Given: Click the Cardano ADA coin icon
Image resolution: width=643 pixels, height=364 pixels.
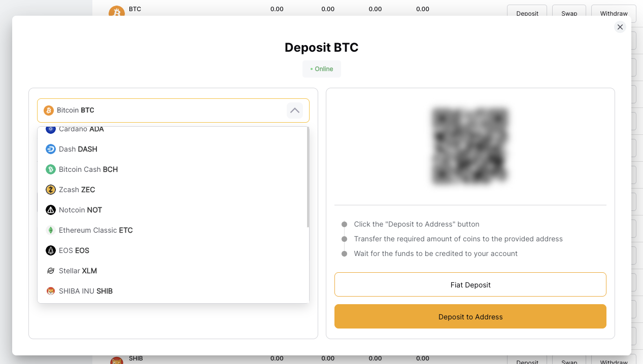Looking at the screenshot, I should tap(50, 129).
